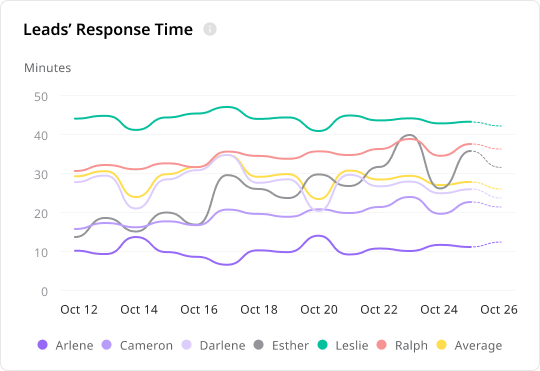The width and height of the screenshot is (540, 371).
Task: Hide the Darlene series via legend
Action: click(214, 345)
